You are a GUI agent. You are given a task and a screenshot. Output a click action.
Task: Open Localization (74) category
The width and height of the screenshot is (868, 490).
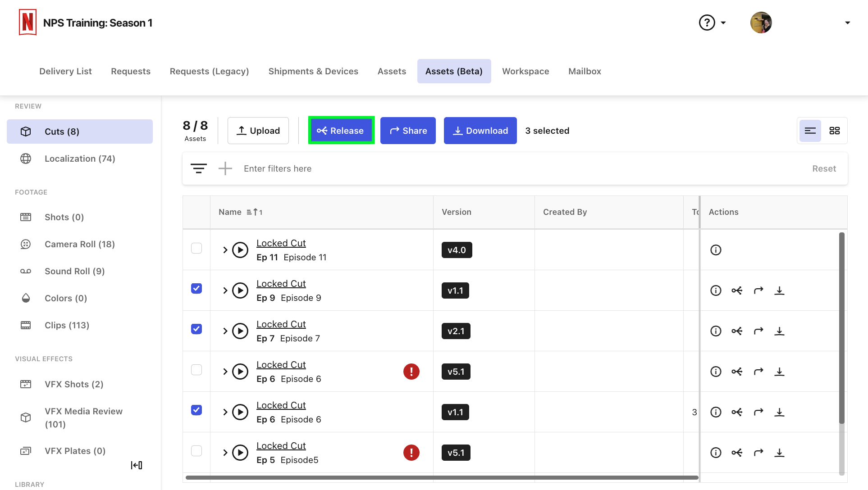click(80, 159)
